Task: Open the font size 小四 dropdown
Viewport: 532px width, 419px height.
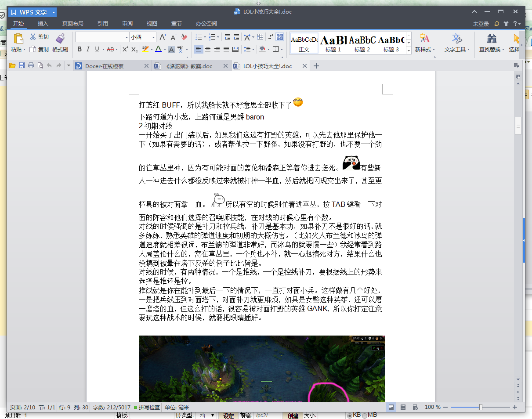Action: pyautogui.click(x=153, y=37)
